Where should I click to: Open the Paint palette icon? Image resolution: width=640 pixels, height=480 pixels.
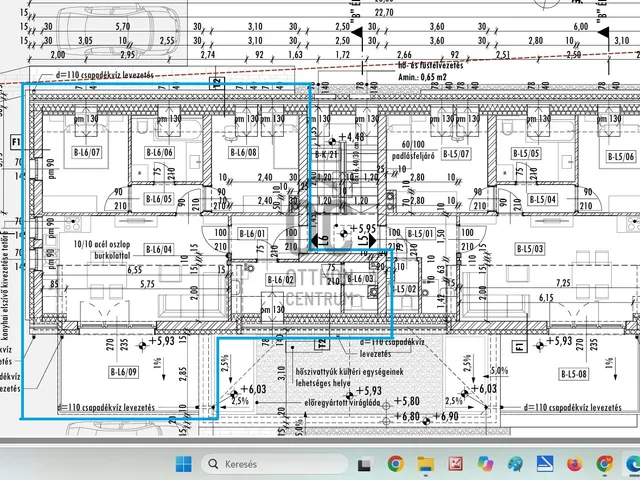point(515,464)
